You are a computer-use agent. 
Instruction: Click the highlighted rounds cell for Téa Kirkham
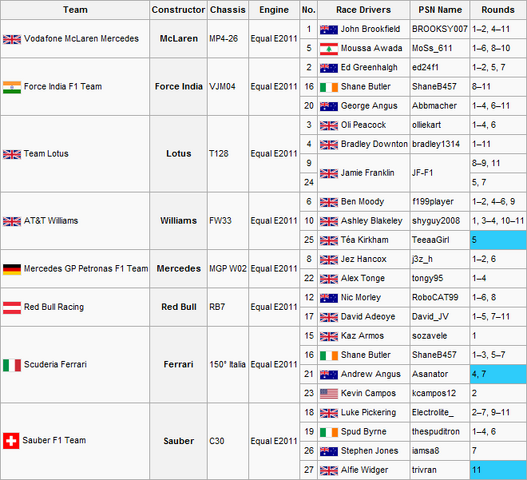pos(498,240)
